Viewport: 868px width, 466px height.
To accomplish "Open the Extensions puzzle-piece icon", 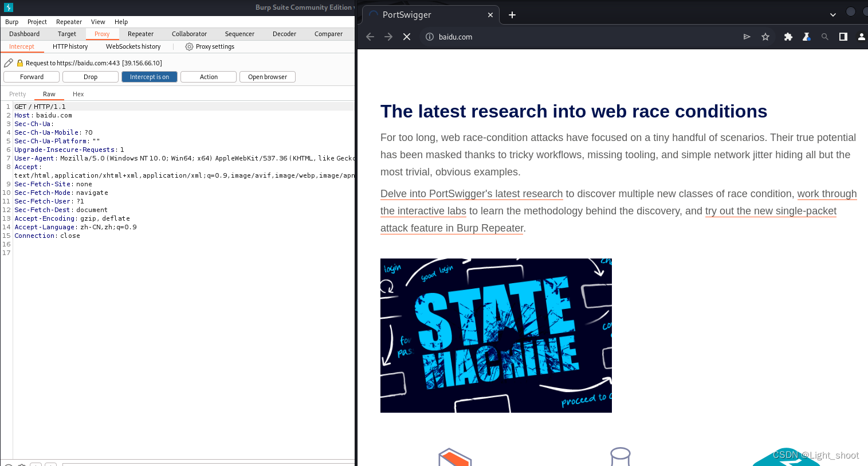I will (788, 37).
